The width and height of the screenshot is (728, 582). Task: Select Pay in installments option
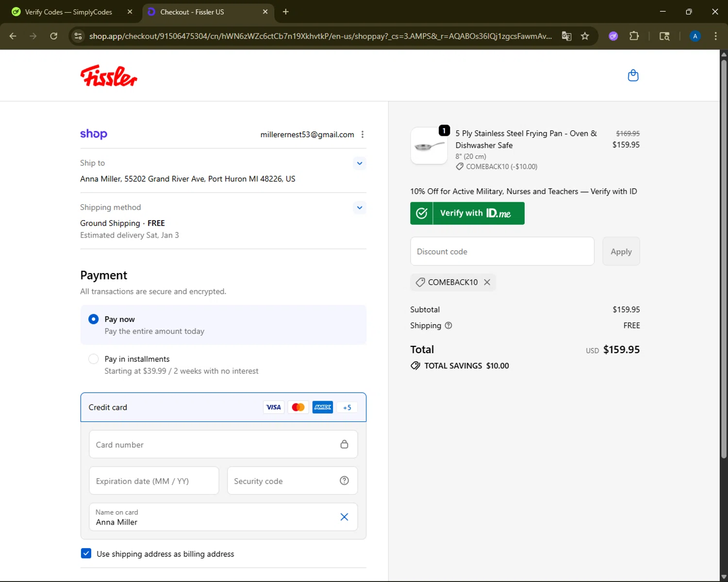click(94, 359)
